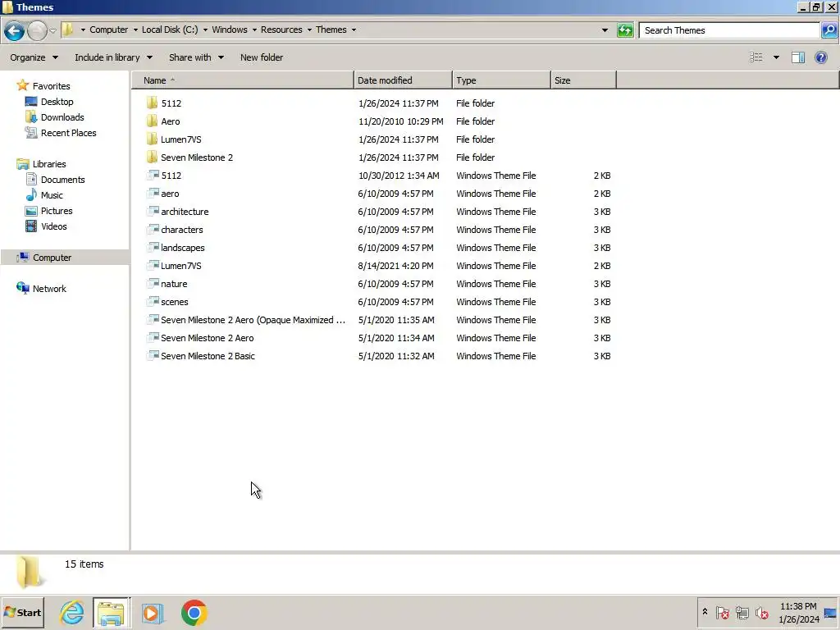Click the Forward navigation arrow

pos(37,30)
